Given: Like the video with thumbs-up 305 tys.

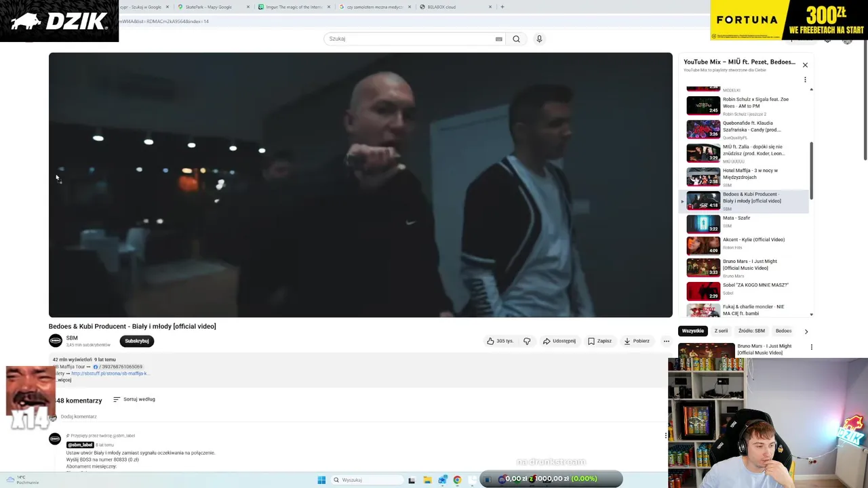Looking at the screenshot, I should tap(500, 341).
